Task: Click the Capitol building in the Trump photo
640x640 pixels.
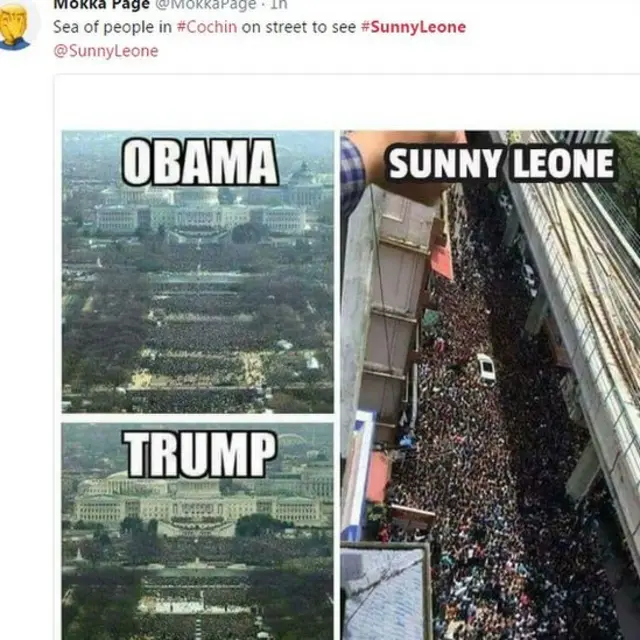Action: click(200, 507)
